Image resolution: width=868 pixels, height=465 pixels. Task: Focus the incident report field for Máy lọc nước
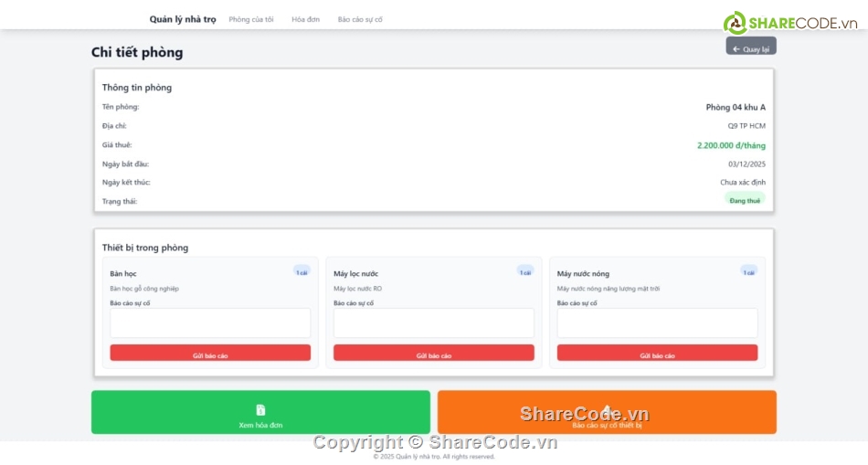(434, 322)
